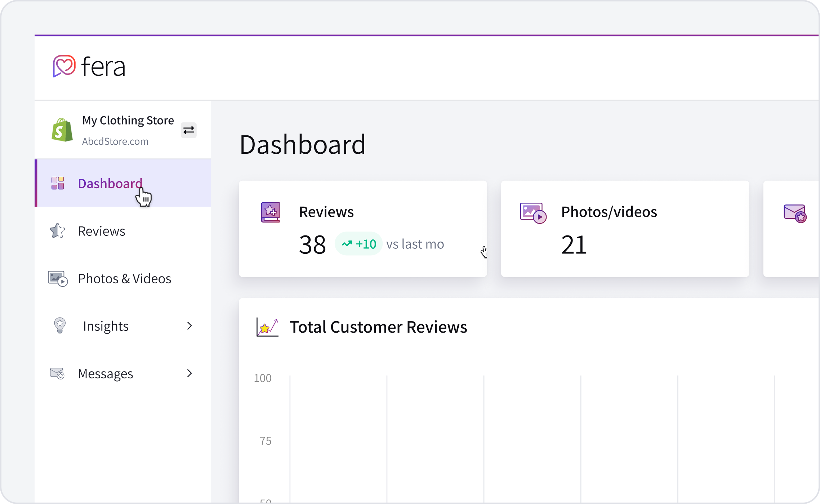
Task: Click the 75 y-axis label
Action: click(266, 441)
